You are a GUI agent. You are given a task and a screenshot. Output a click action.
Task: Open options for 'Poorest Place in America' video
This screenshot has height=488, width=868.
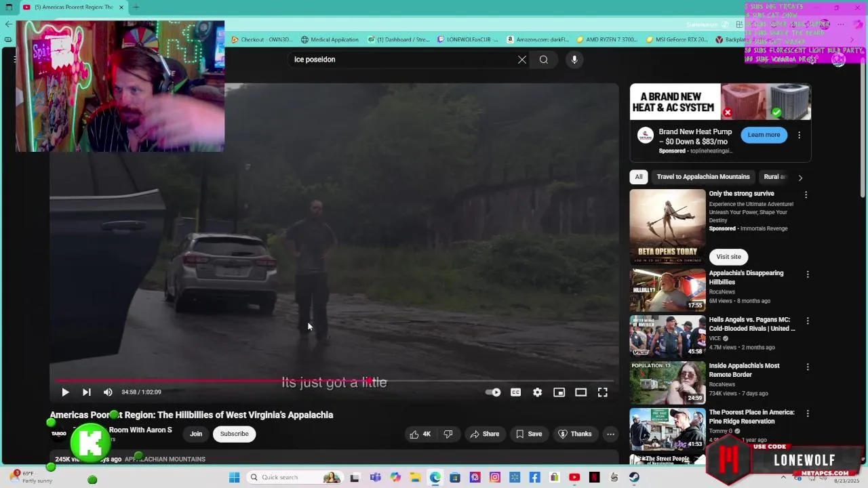[807, 413]
